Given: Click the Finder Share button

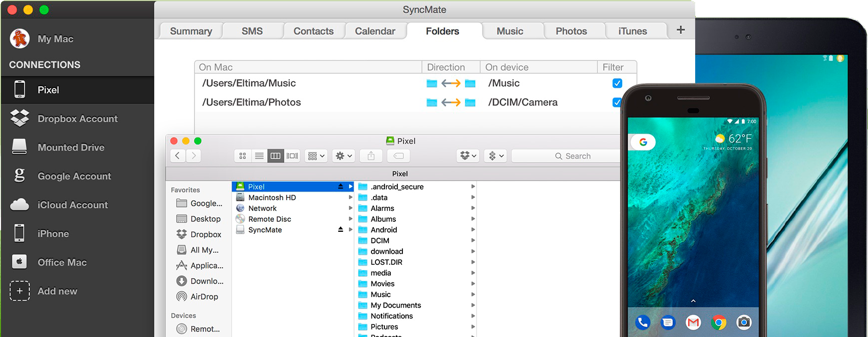Looking at the screenshot, I should [x=371, y=156].
